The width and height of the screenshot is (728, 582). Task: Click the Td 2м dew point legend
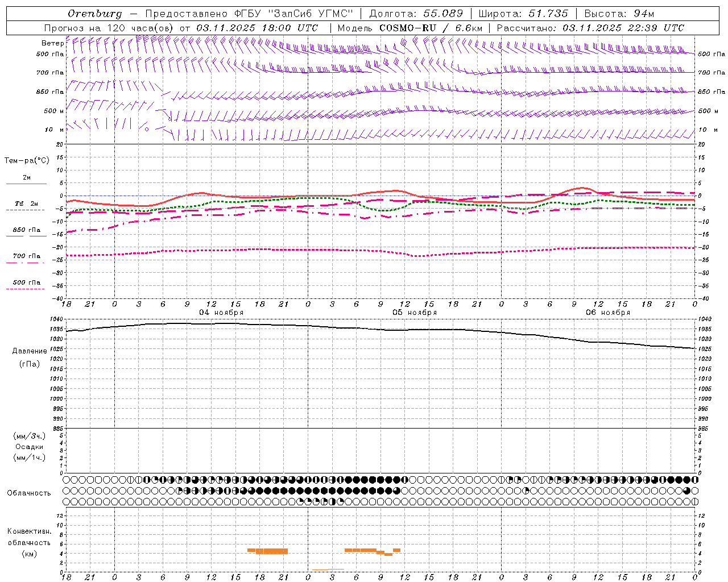point(26,203)
